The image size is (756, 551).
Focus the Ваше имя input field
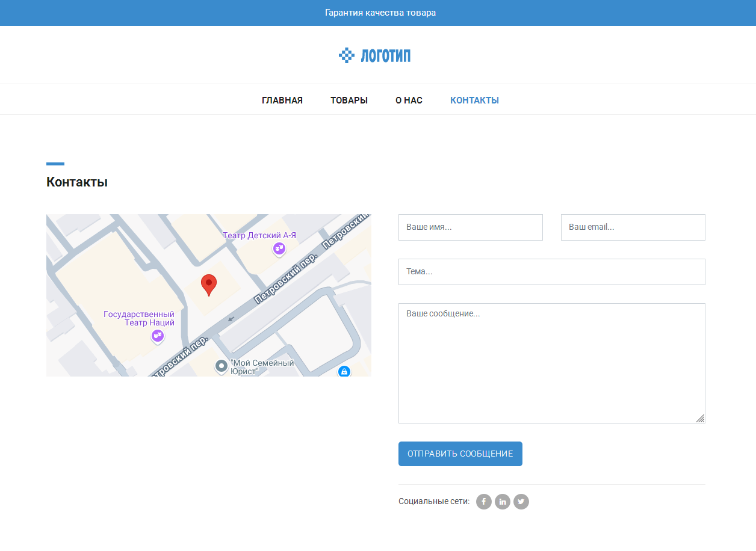[x=471, y=227]
